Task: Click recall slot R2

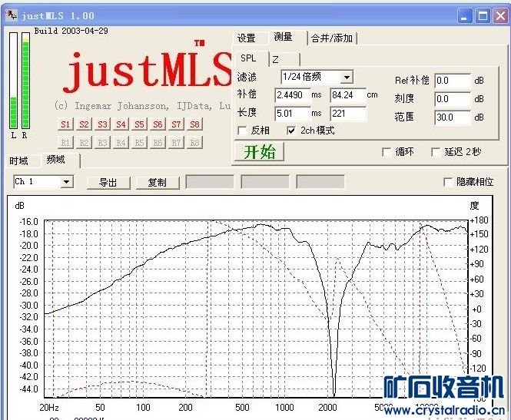Action: [84, 143]
